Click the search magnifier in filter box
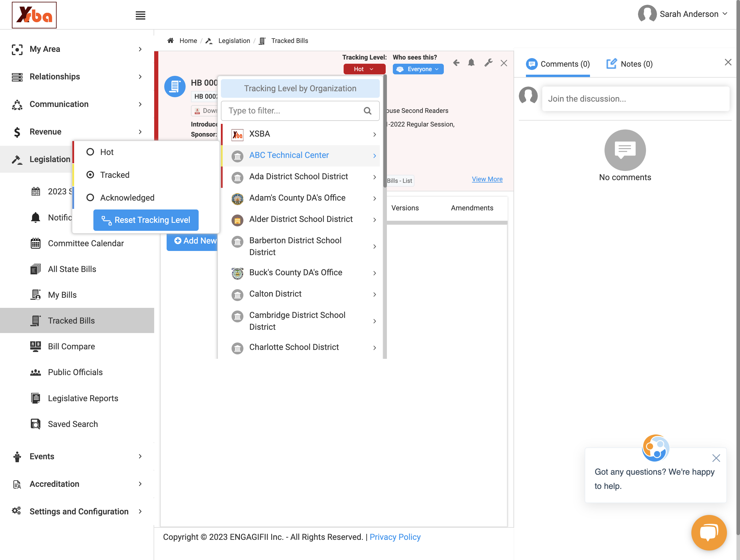 pyautogui.click(x=367, y=111)
